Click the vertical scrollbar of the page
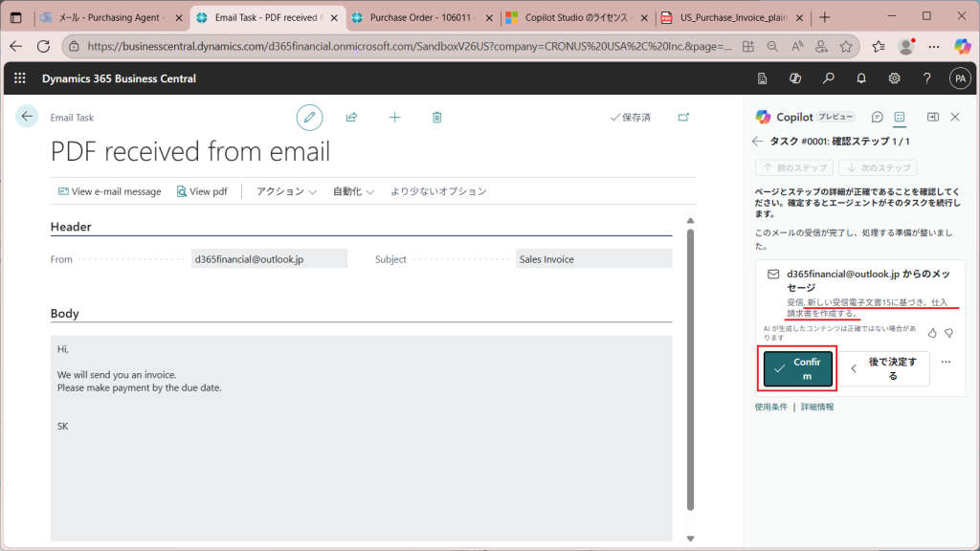The width and height of the screenshot is (980, 551). pos(691,370)
